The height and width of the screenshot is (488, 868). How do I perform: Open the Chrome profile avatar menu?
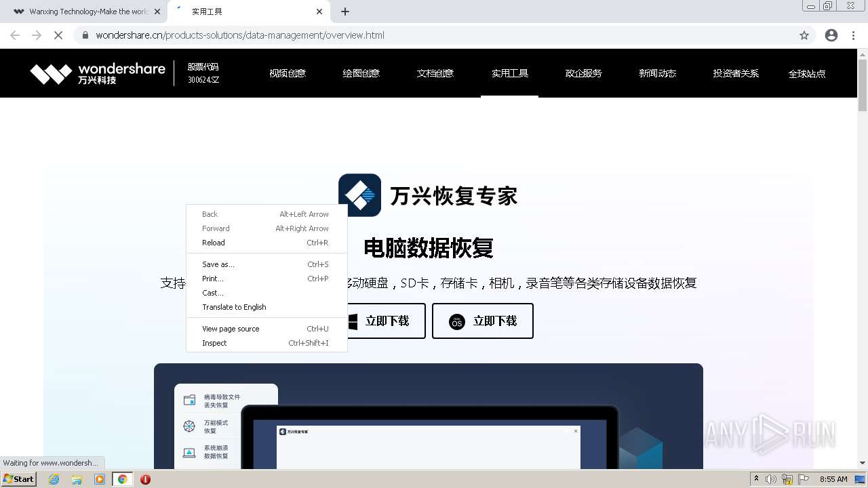pos(831,35)
